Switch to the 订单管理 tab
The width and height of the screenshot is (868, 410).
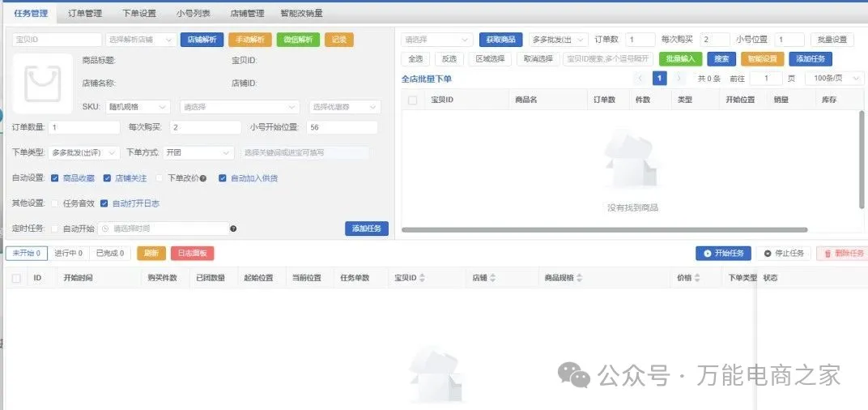click(85, 13)
